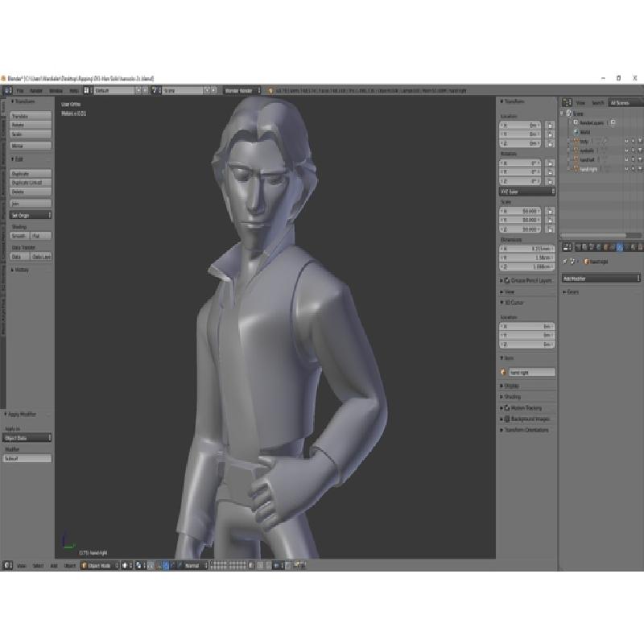Set shading to Flat
Image resolution: width=644 pixels, height=644 pixels.
[41, 236]
